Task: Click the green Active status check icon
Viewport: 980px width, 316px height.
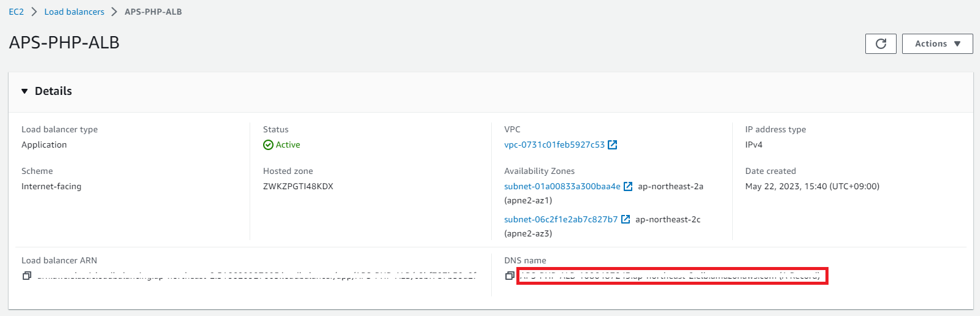Action: [268, 145]
